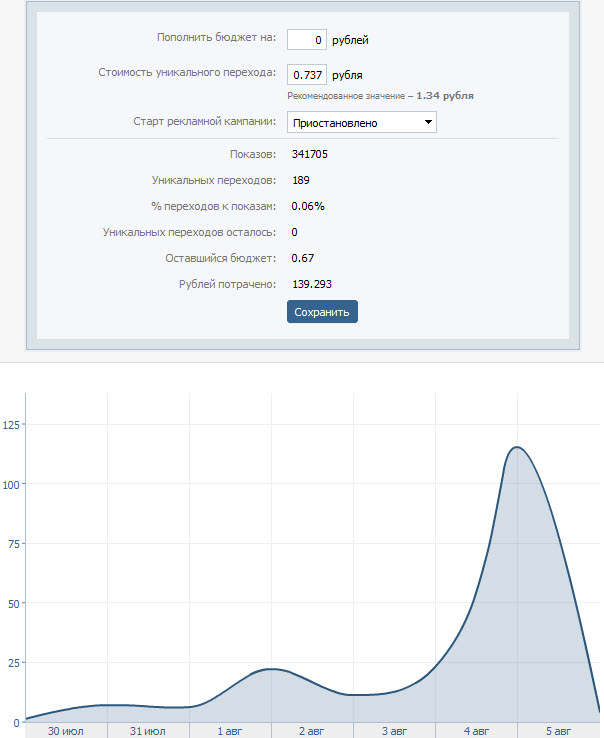
Task: Click the 125 y-axis label
Action: [x=11, y=425]
